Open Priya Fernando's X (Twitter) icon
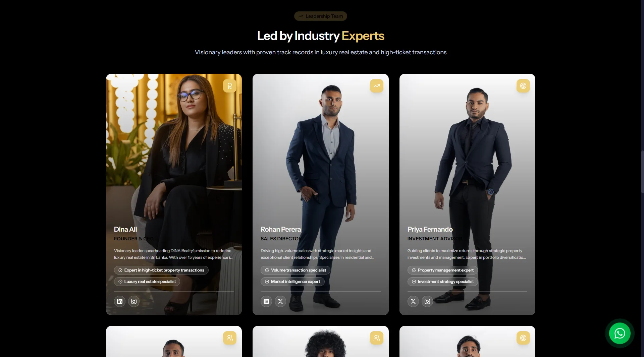The height and width of the screenshot is (357, 644). point(413,301)
